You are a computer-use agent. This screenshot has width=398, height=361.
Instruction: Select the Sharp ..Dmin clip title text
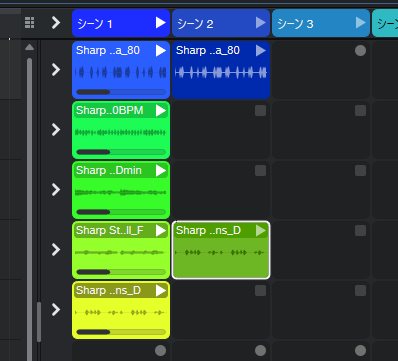pos(109,170)
